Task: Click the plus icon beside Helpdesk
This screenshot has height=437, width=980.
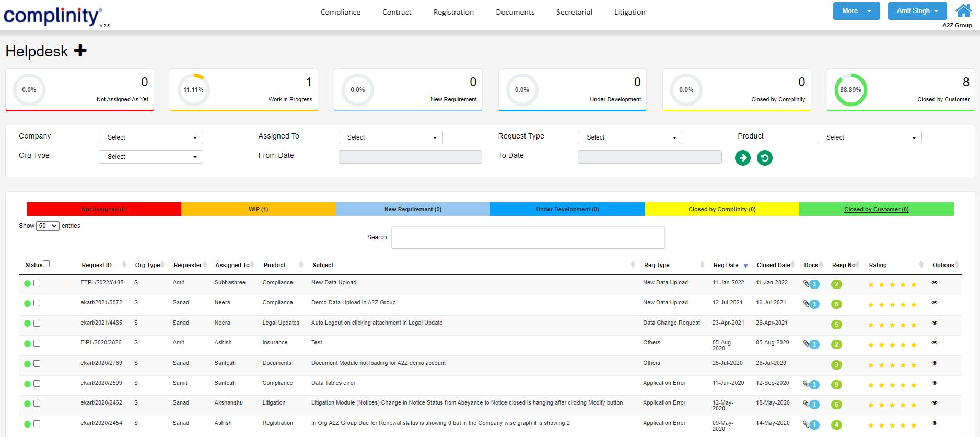Action: point(80,51)
